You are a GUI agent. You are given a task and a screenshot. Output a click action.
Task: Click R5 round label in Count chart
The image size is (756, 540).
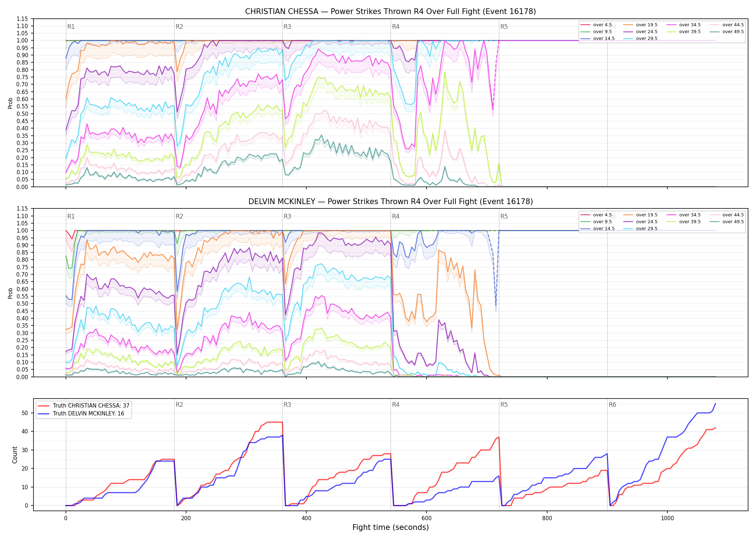(504, 405)
